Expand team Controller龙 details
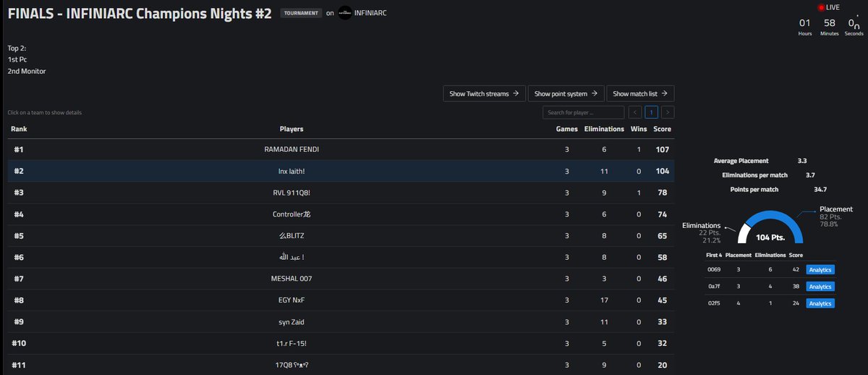The height and width of the screenshot is (375, 868). coord(341,214)
